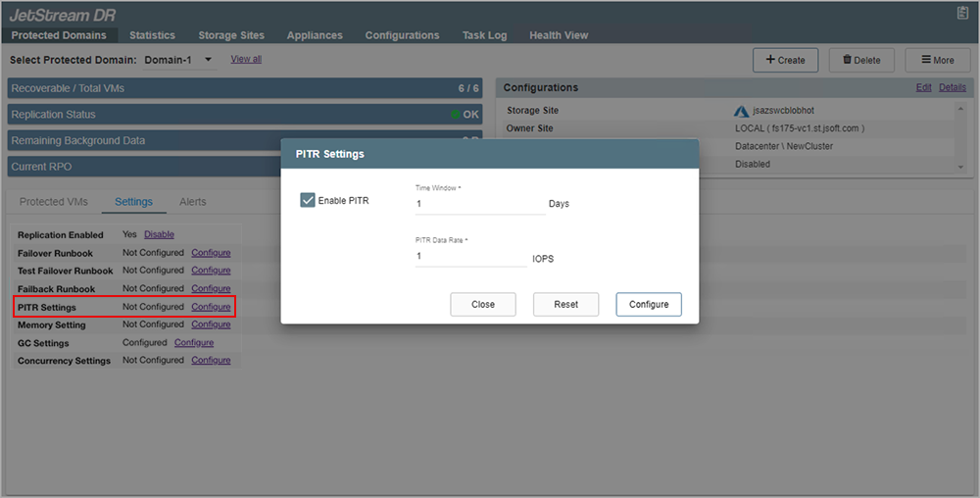Open the Select Protected Domain dropdown

tap(178, 60)
